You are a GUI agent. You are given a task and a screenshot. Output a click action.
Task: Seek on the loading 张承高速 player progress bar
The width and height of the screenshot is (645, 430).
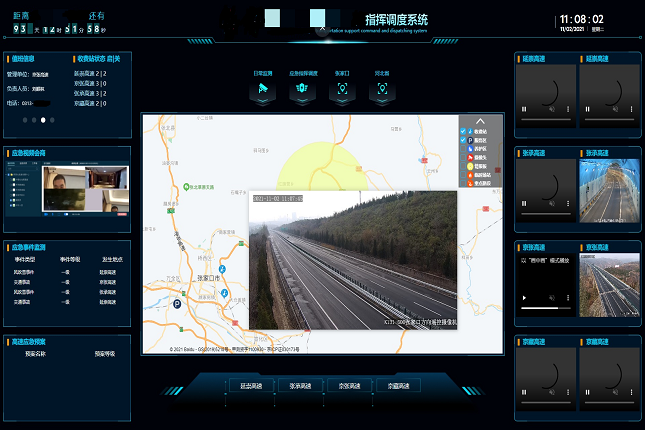546,214
